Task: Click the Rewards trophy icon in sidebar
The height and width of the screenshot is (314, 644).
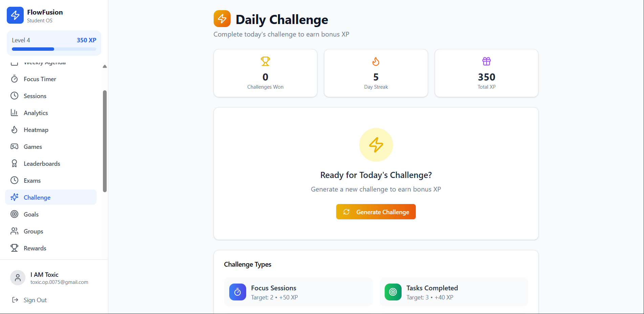Action: (x=14, y=248)
